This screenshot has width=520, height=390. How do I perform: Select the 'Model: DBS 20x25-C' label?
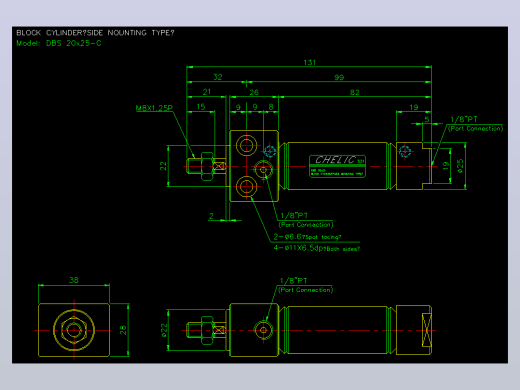pos(59,43)
